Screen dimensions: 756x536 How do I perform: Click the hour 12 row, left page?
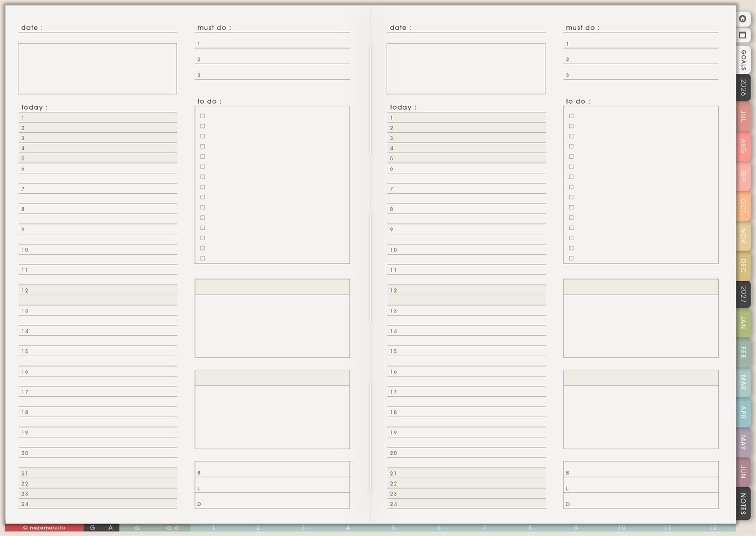pos(98,290)
